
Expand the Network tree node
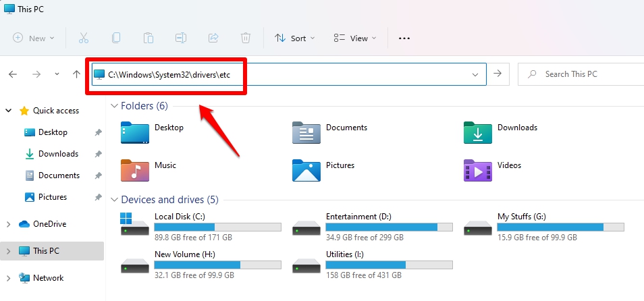(x=8, y=278)
